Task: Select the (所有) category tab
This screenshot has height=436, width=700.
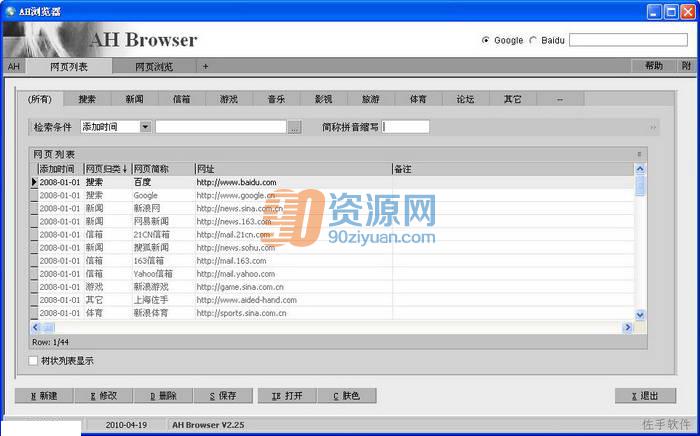Action: [x=40, y=99]
